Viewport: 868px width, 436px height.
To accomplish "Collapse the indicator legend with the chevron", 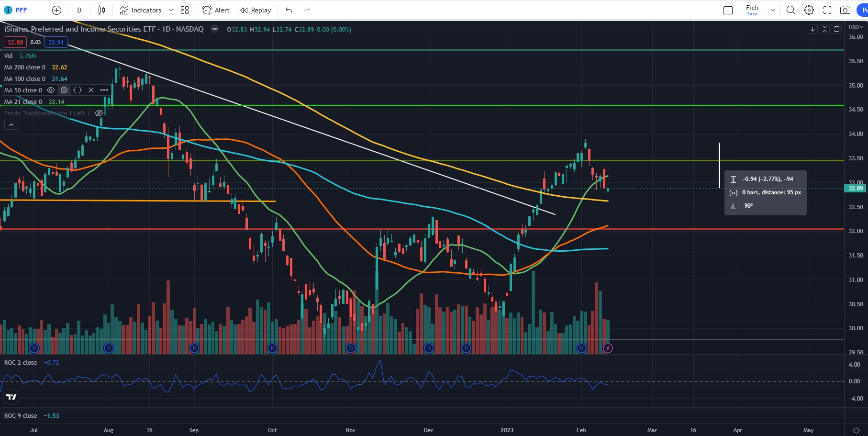I will pyautogui.click(x=11, y=124).
